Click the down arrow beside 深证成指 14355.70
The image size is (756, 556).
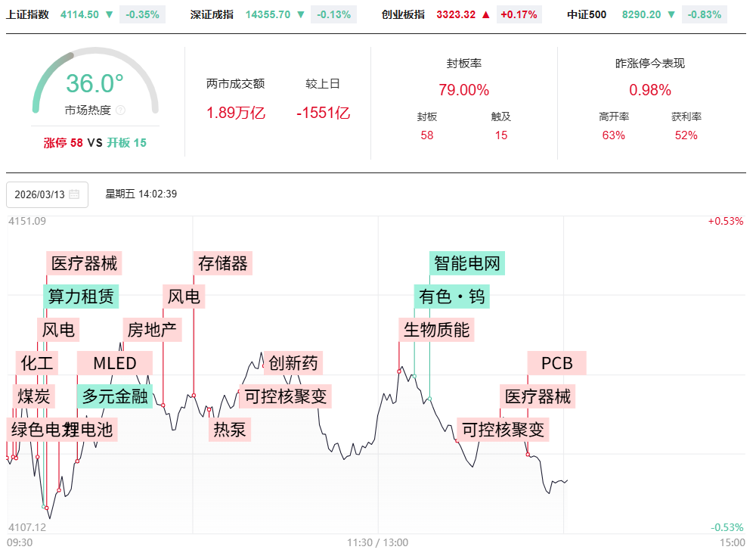[301, 14]
